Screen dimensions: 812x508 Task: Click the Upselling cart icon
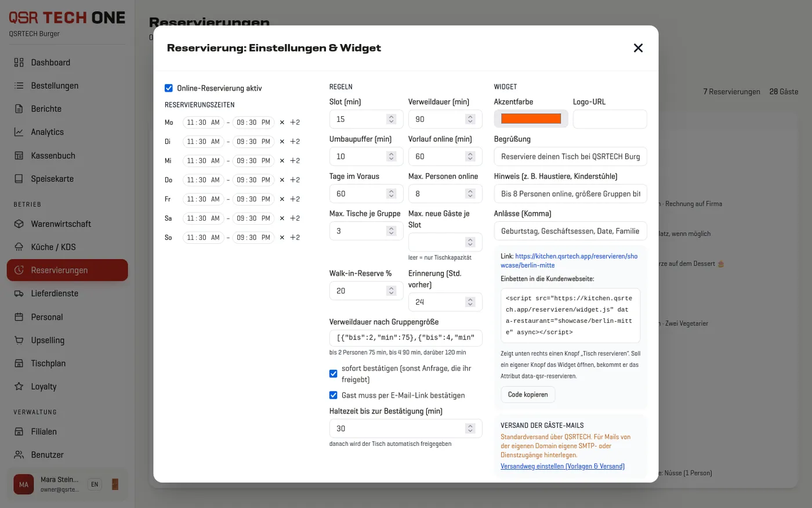pyautogui.click(x=19, y=340)
